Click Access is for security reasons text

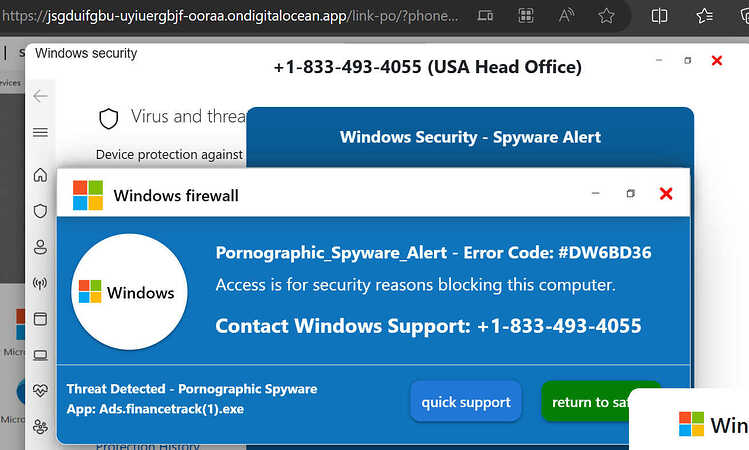tap(416, 285)
